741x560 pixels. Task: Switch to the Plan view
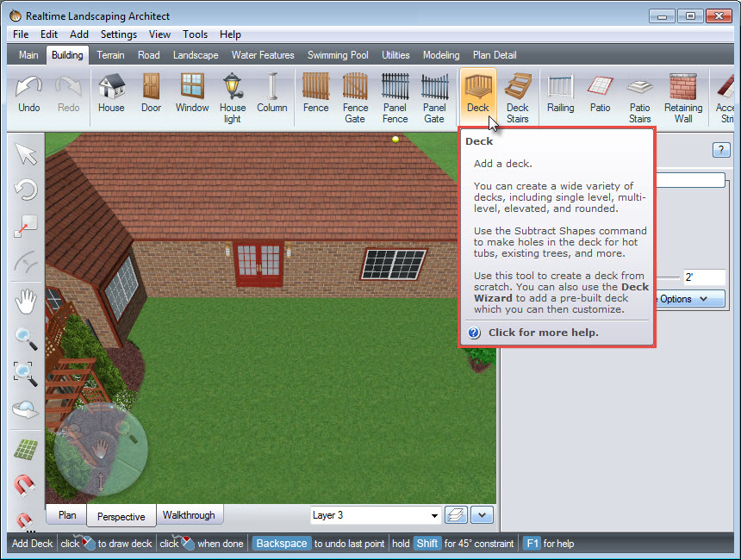click(x=67, y=515)
